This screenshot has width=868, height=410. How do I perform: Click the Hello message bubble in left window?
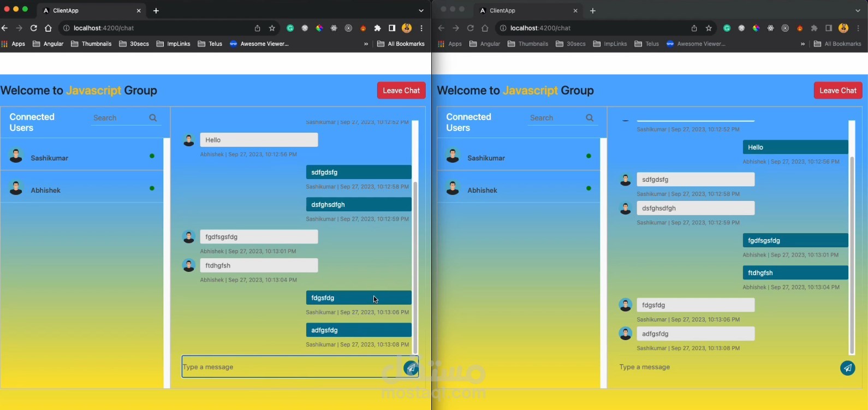point(259,140)
